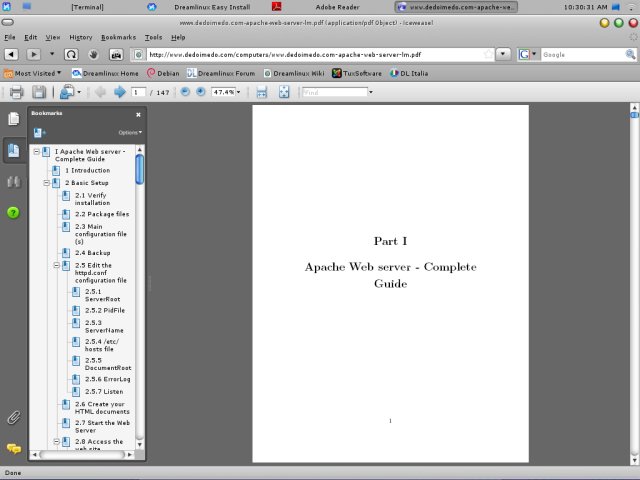This screenshot has width=640, height=480.
Task: Open the green Help question icon
Action: [x=13, y=213]
